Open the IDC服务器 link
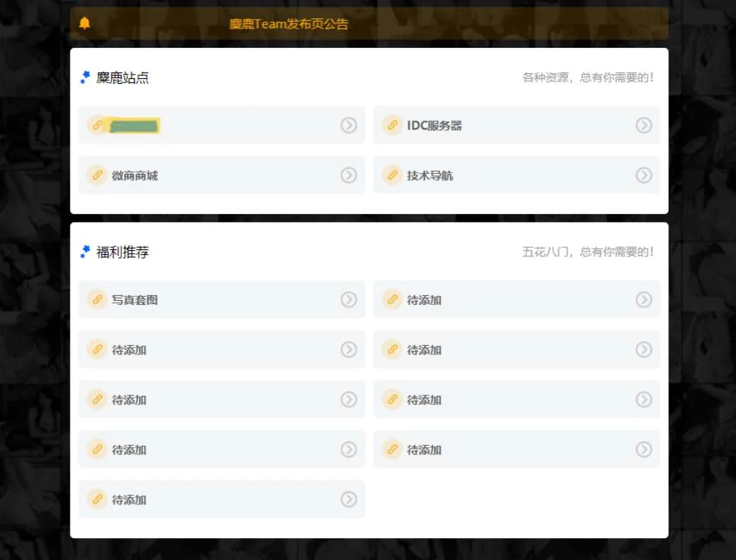 tap(434, 125)
